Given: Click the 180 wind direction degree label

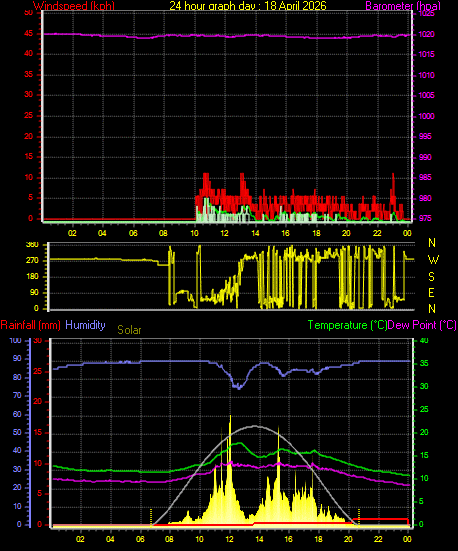Looking at the screenshot, I should [x=32, y=277].
